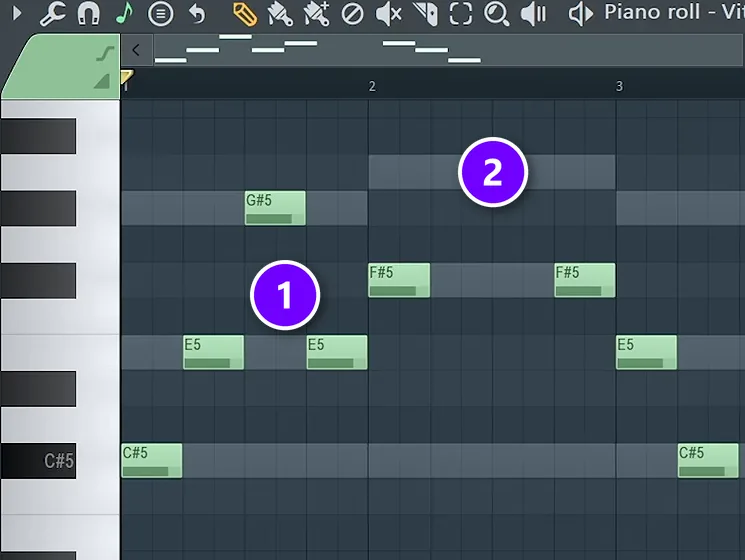Click bar 2 on the timeline ruler

coord(372,86)
